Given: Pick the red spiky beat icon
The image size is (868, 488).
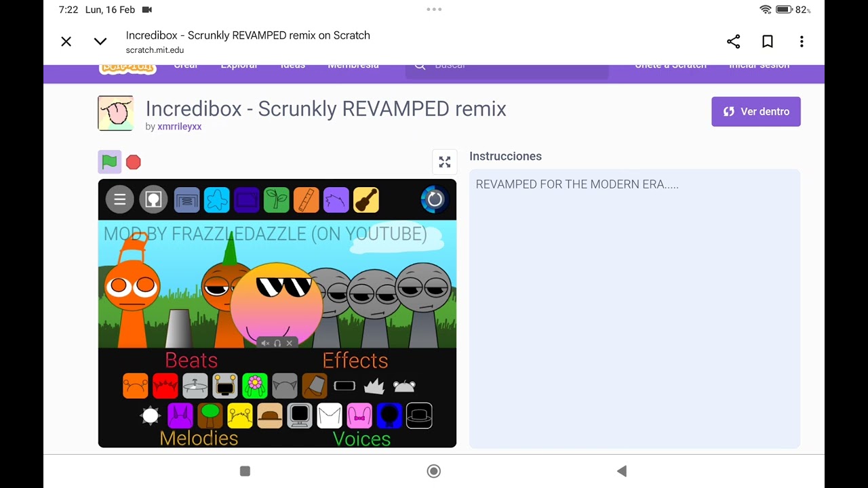Looking at the screenshot, I should click(165, 386).
